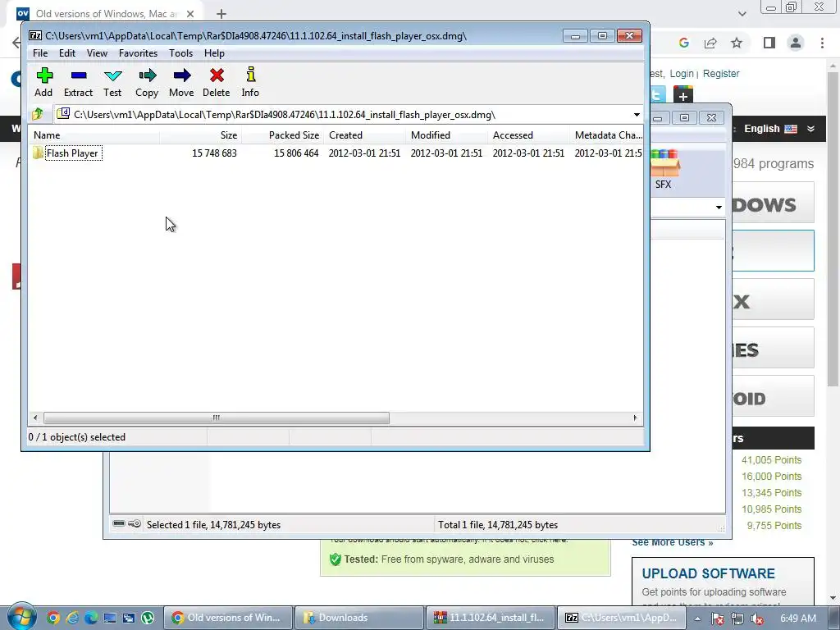This screenshot has height=630, width=840.
Task: Open the File menu
Action: click(x=40, y=53)
